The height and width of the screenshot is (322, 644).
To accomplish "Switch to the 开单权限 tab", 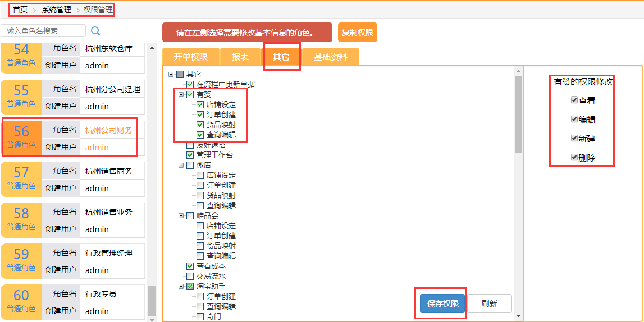I will coord(190,57).
